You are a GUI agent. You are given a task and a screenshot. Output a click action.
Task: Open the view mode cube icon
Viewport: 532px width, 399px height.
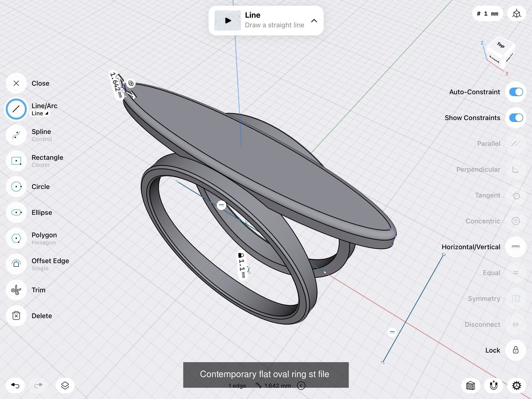point(517,14)
